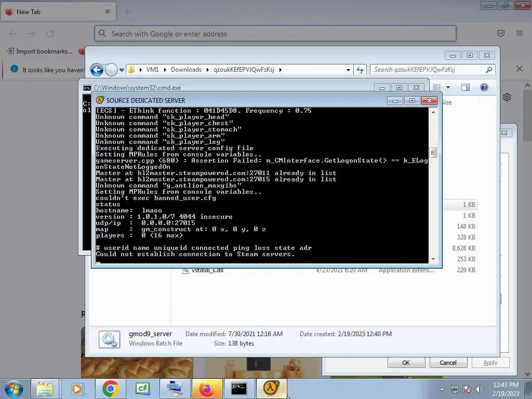Open a new Firefox tab with plus
This screenshot has height=399, width=532.
[127, 11]
